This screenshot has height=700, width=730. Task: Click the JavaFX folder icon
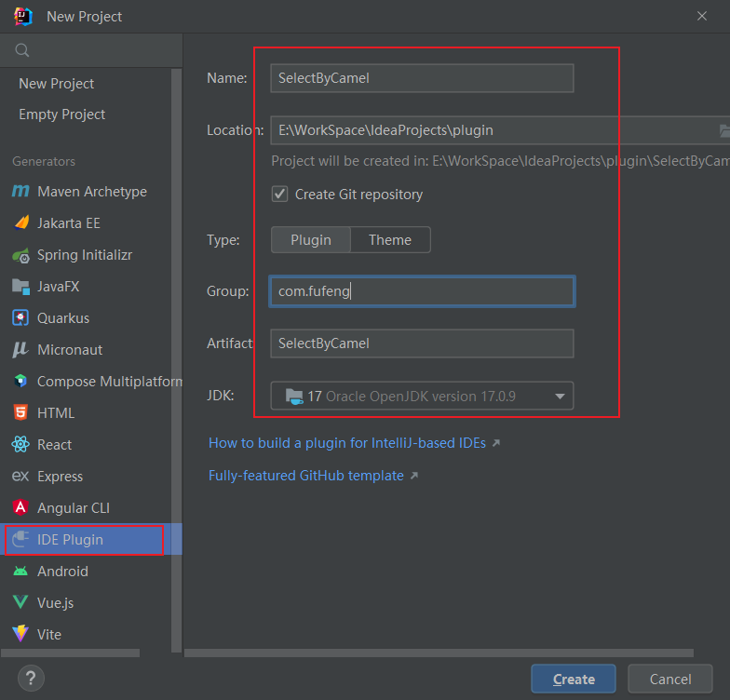[x=20, y=287]
